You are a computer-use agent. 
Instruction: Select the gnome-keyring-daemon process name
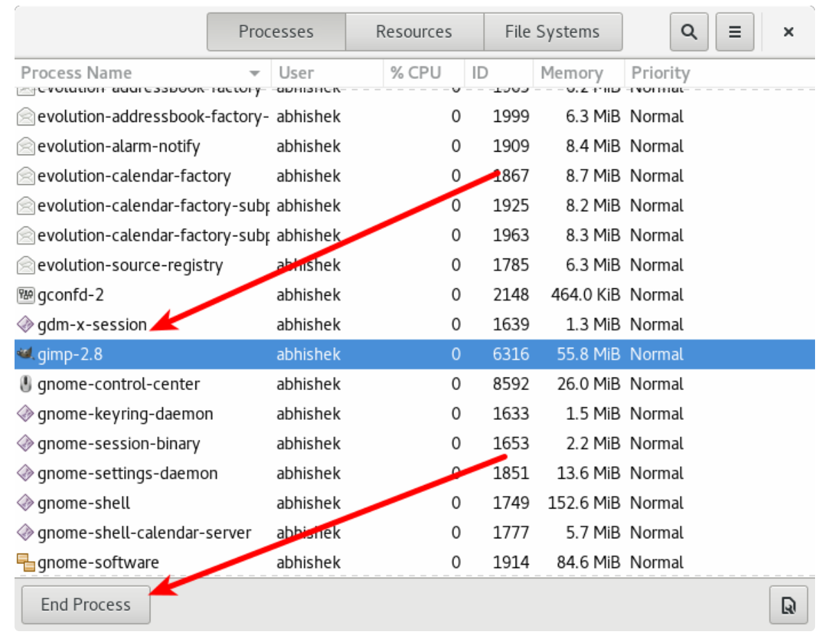125,414
